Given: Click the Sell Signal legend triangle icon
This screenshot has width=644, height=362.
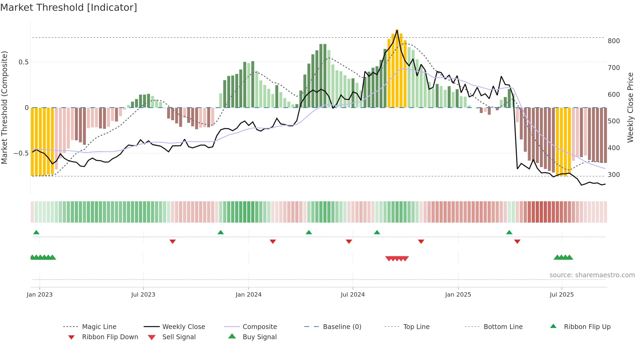Looking at the screenshot, I should pyautogui.click(x=152, y=337).
